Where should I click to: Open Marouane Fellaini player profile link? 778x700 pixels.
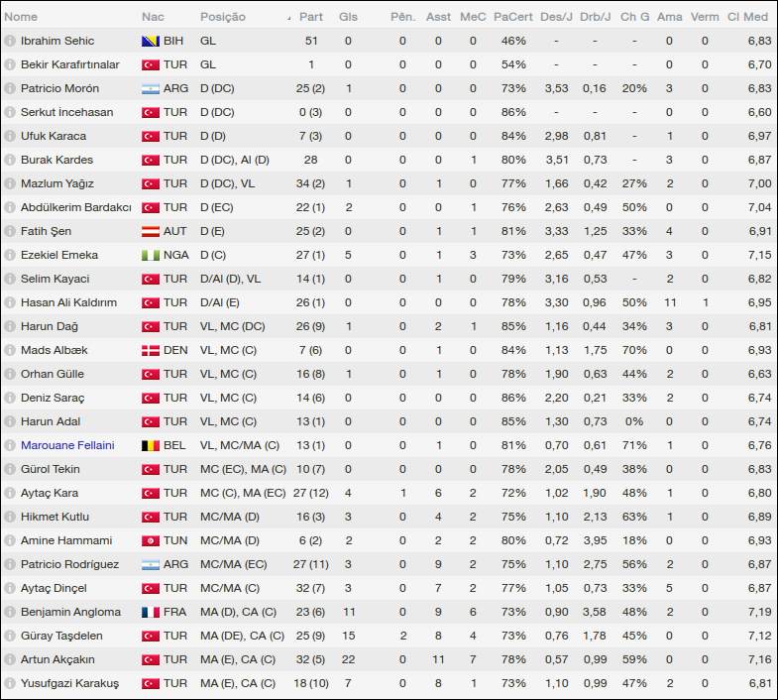click(67, 445)
